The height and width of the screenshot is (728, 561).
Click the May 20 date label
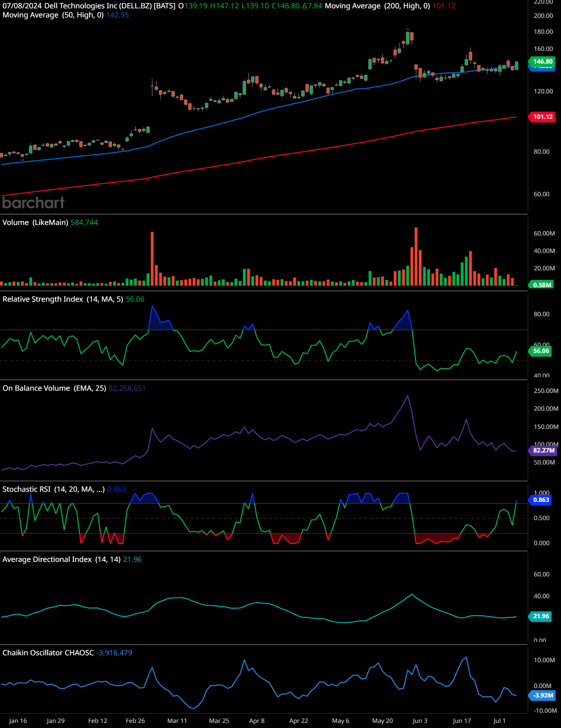coord(383,721)
